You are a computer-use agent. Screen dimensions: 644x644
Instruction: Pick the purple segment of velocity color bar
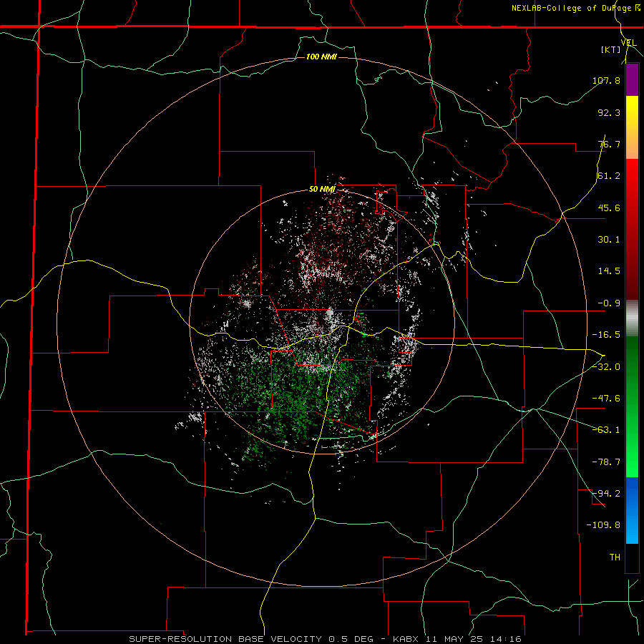(632, 80)
